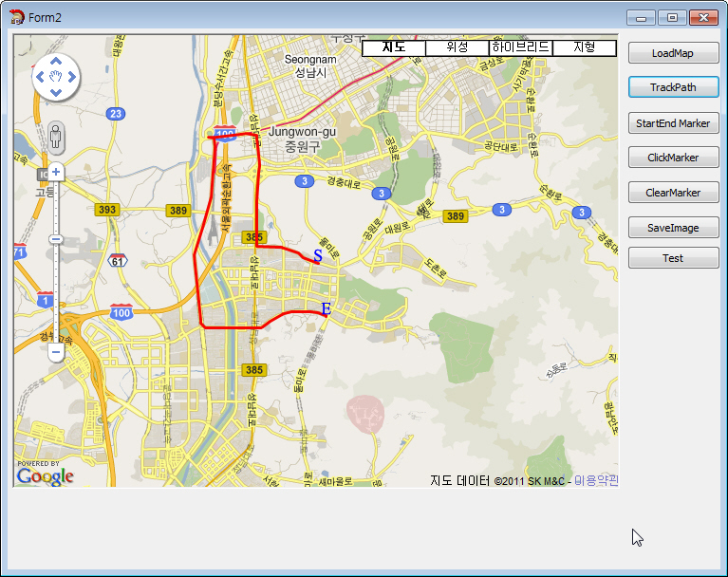Screen dimensions: 728x577
Task: Click the zoom slider handle
Action: [x=55, y=239]
